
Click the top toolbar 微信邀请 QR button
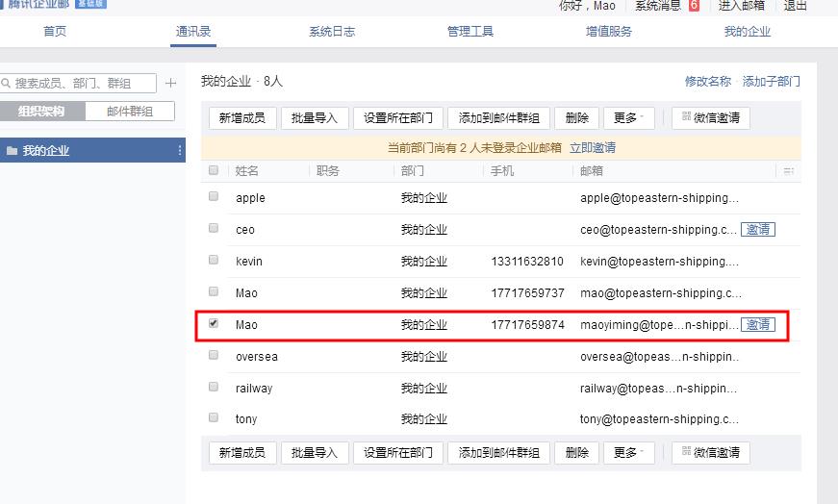coord(711,118)
